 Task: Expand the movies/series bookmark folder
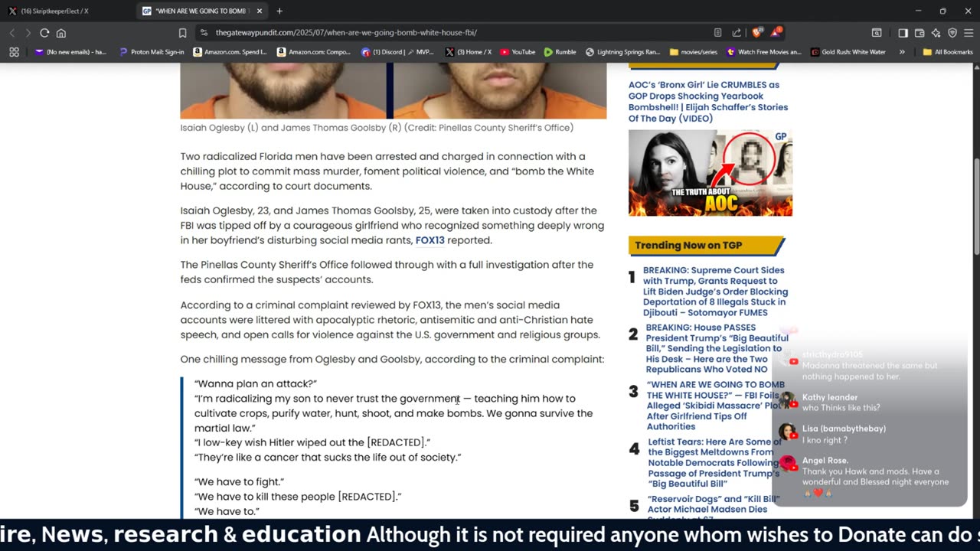tap(693, 52)
